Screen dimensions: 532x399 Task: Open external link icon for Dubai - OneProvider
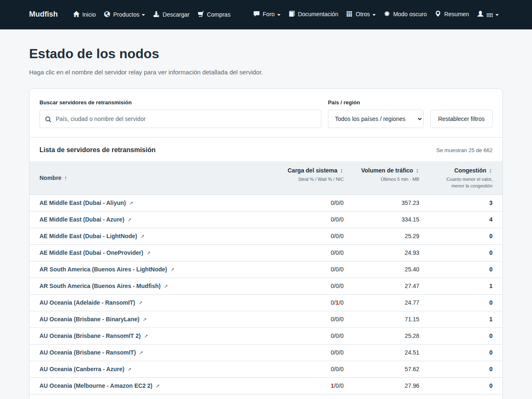tap(149, 253)
